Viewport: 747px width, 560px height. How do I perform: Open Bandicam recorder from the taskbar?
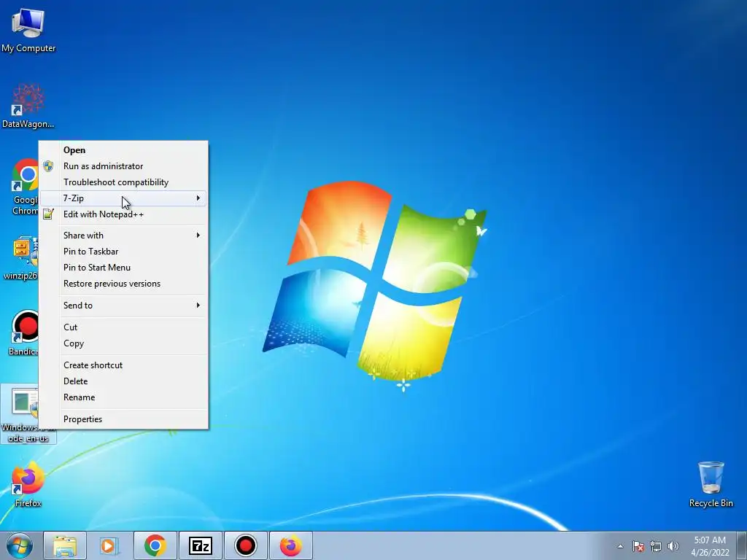(245, 545)
